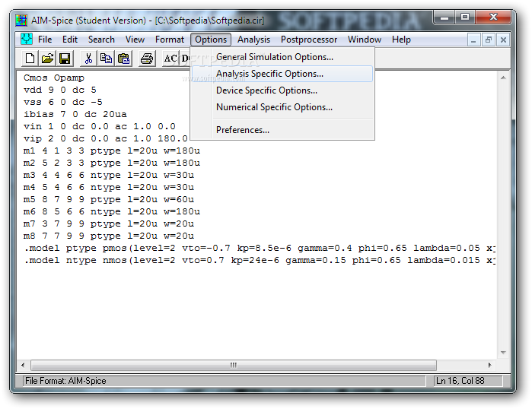532x409 pixels.
Task: Open the Format menu
Action: (170, 40)
